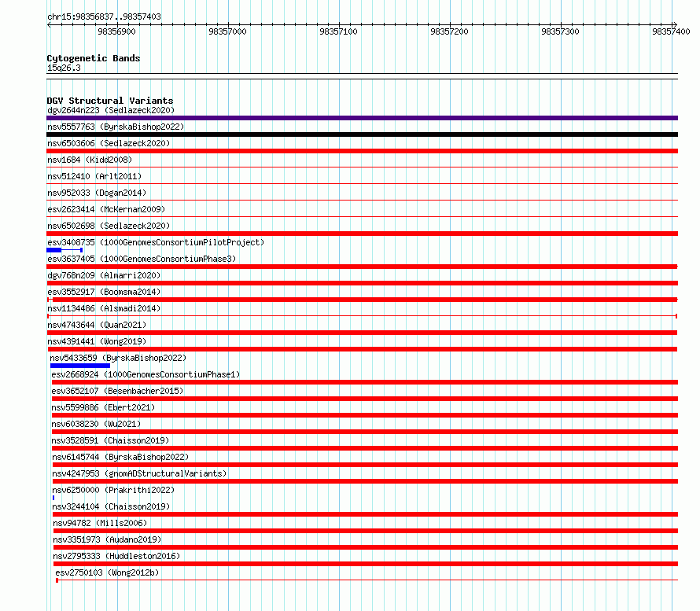Image resolution: width=700 pixels, height=611 pixels.
Task: Click nsv6502698 (Sedlazeck2020) label
Action: coord(109,226)
